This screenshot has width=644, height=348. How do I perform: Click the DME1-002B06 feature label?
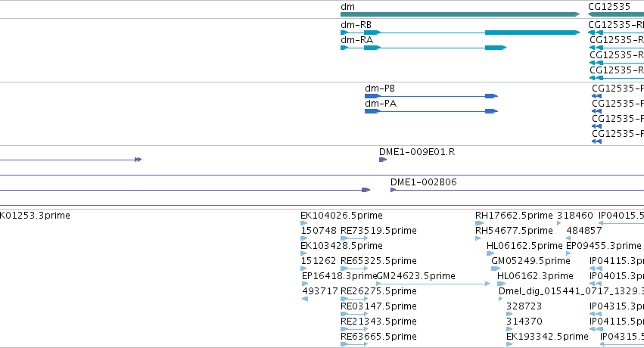[x=424, y=182]
